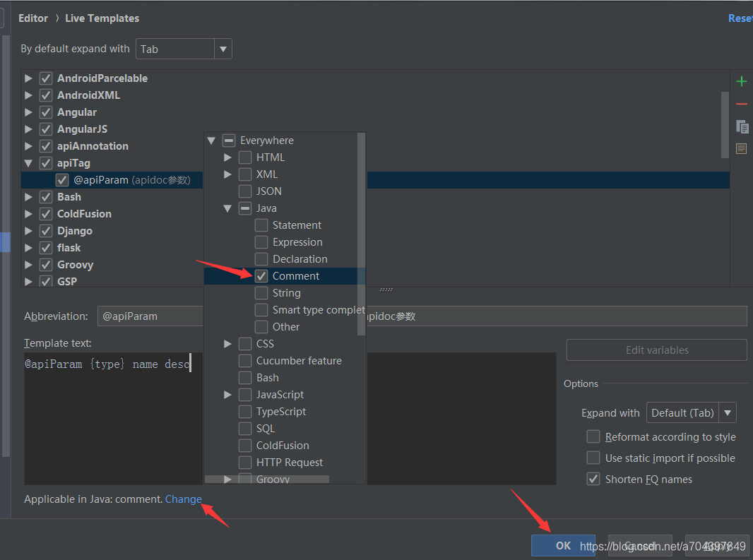Collapse the Everywhere context node
The image size is (753, 560).
point(211,141)
